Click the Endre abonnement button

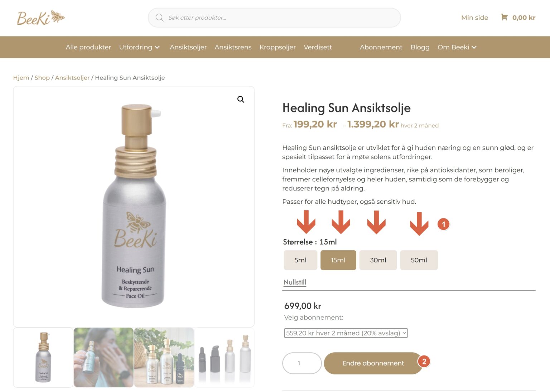(x=373, y=363)
